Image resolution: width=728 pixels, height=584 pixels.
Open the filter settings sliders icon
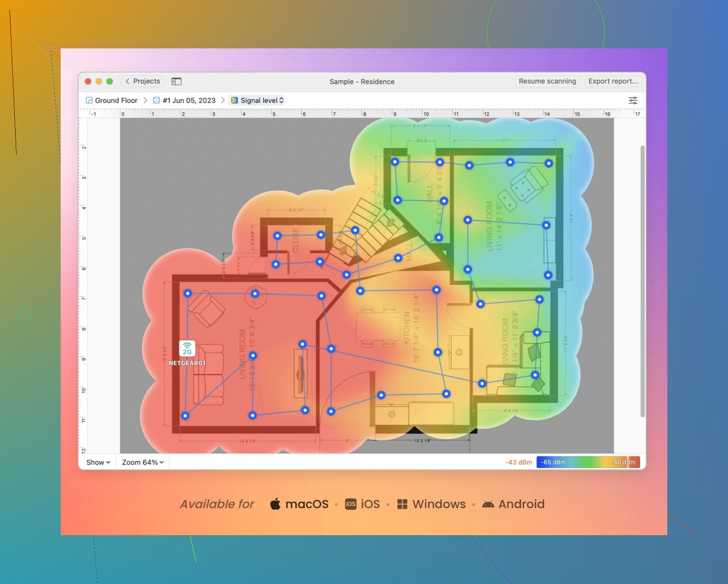[x=633, y=100]
